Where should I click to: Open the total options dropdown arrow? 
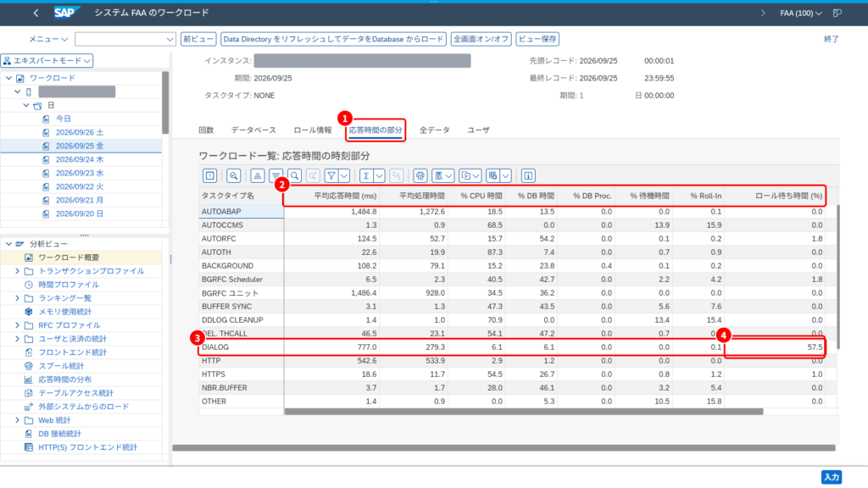tap(379, 176)
